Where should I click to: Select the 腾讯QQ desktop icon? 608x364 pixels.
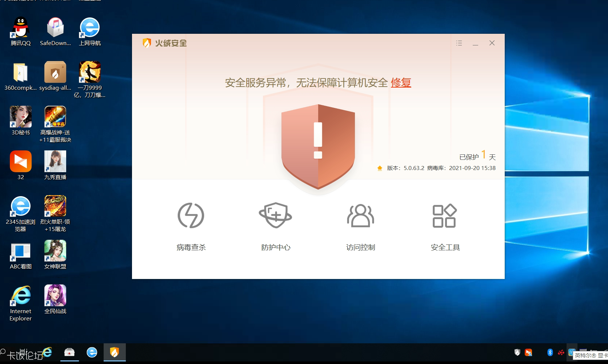click(21, 32)
